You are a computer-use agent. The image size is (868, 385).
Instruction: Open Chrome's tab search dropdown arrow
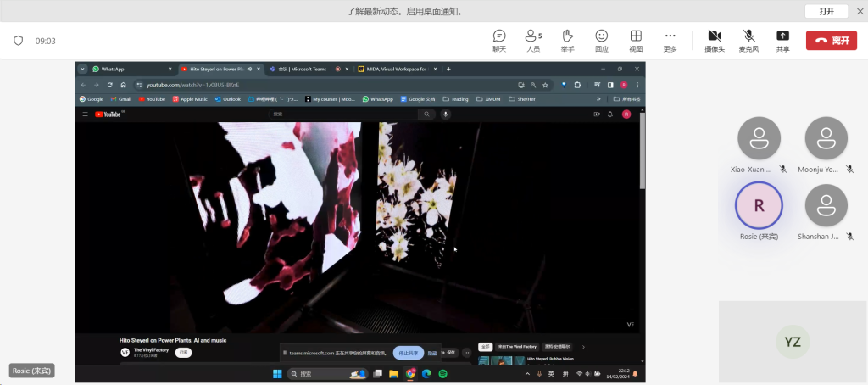pos(82,70)
